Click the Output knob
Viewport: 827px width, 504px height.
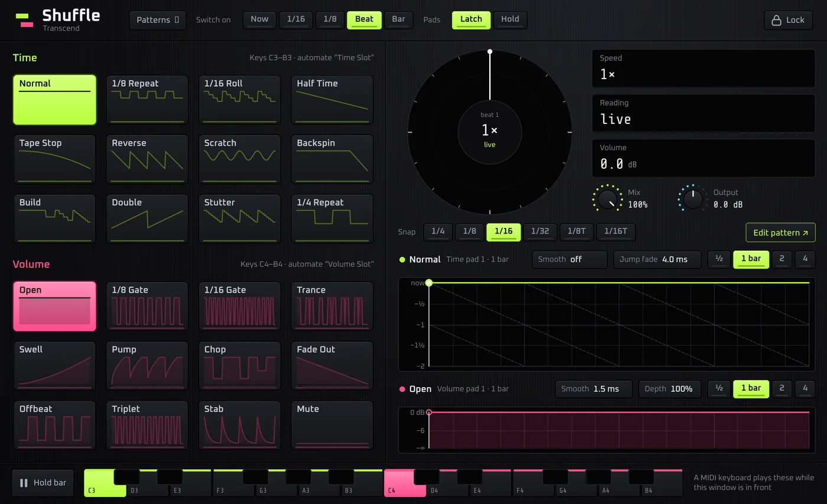pos(693,199)
